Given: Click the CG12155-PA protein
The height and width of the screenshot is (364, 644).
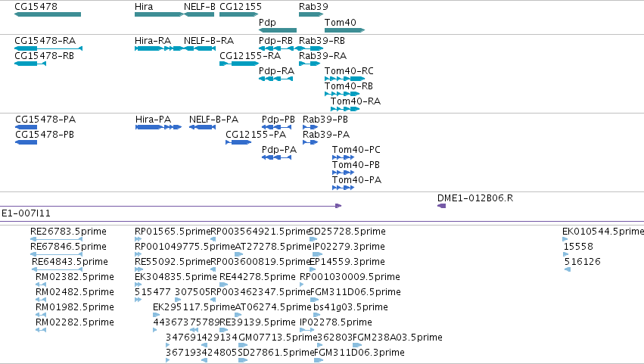Looking at the screenshot, I should pos(238,142).
